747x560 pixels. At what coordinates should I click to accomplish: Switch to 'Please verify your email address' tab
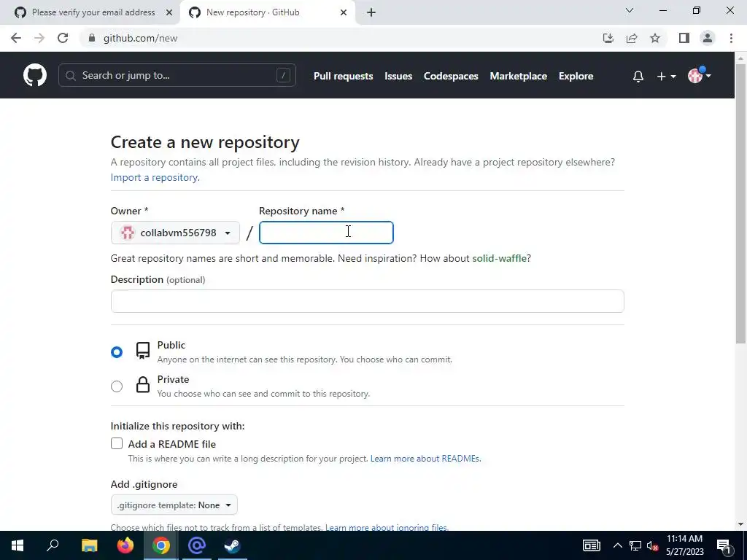88,12
